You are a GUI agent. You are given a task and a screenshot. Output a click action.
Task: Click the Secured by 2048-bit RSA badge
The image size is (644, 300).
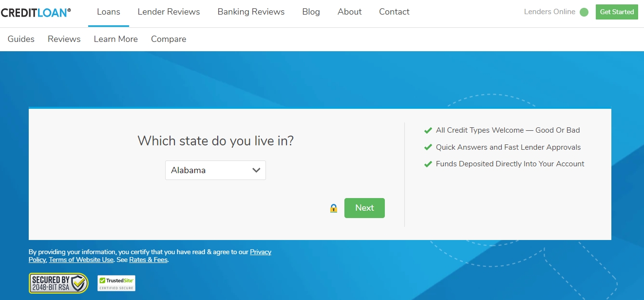(x=58, y=283)
